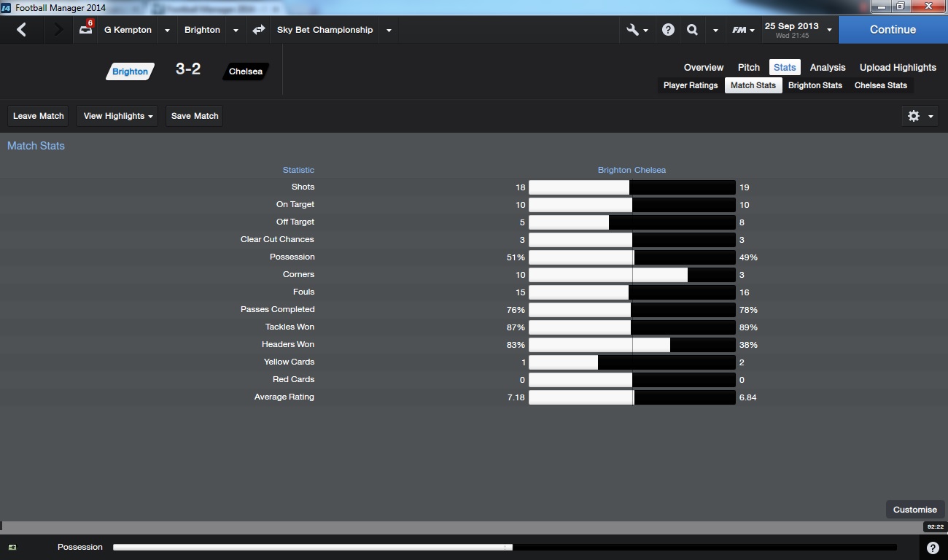This screenshot has width=948, height=560.
Task: Click Leave Match button
Action: tap(39, 116)
